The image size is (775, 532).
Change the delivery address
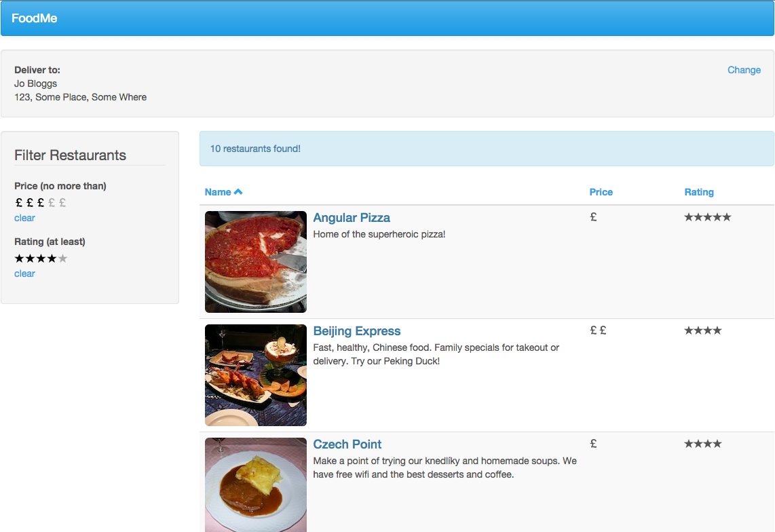tap(744, 70)
